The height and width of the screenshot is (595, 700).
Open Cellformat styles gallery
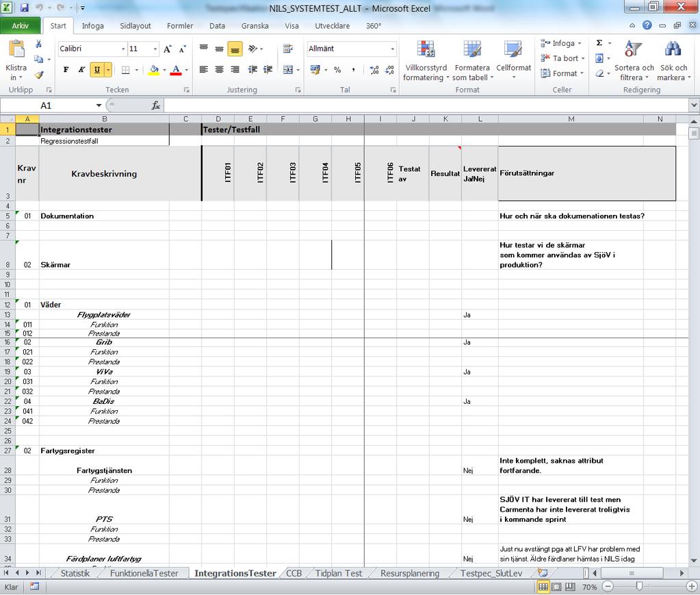[x=513, y=61]
